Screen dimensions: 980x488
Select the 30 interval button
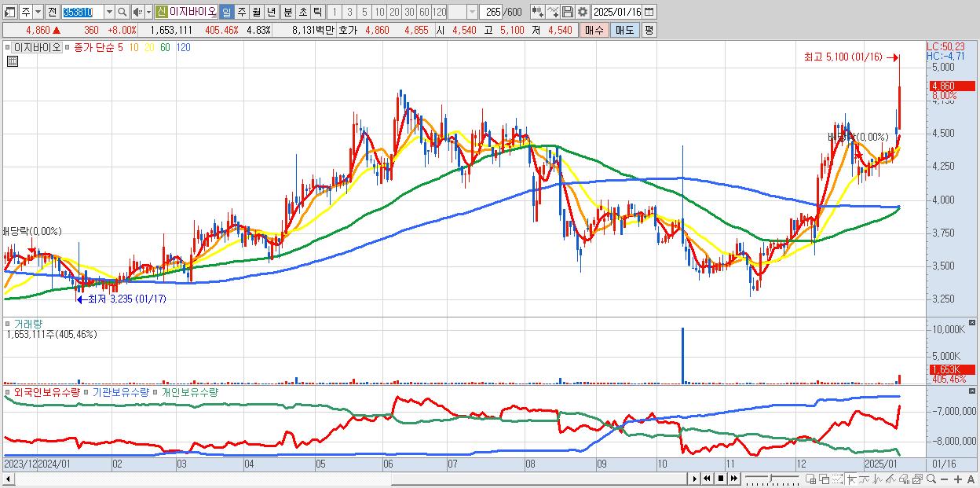[409, 12]
